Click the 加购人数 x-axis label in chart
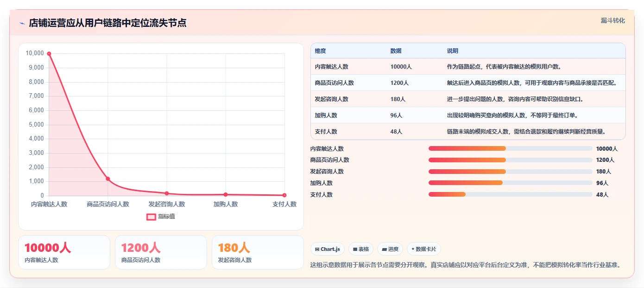The image size is (644, 288). point(226,204)
